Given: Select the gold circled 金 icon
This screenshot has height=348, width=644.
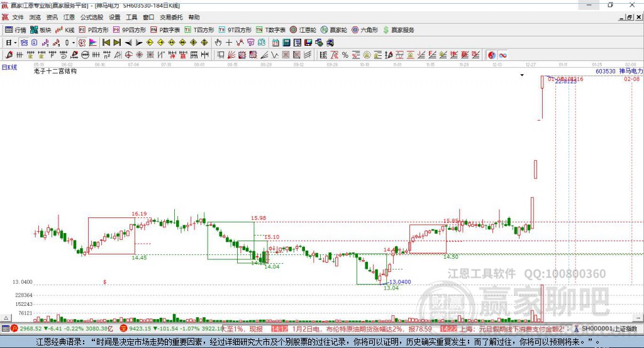Looking at the screenshot, I should (367, 55).
